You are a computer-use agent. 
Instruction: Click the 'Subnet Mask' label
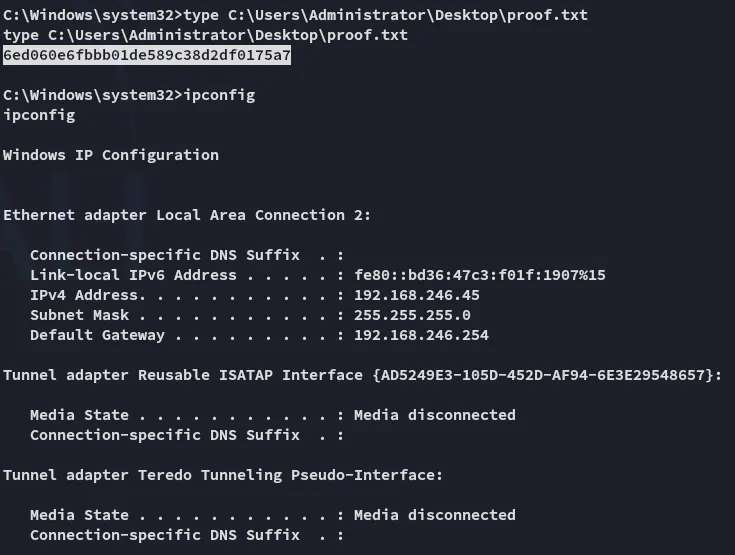click(79, 315)
